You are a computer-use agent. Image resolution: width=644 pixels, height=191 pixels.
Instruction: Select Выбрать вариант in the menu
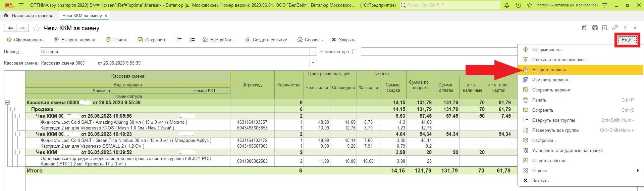tap(549, 70)
